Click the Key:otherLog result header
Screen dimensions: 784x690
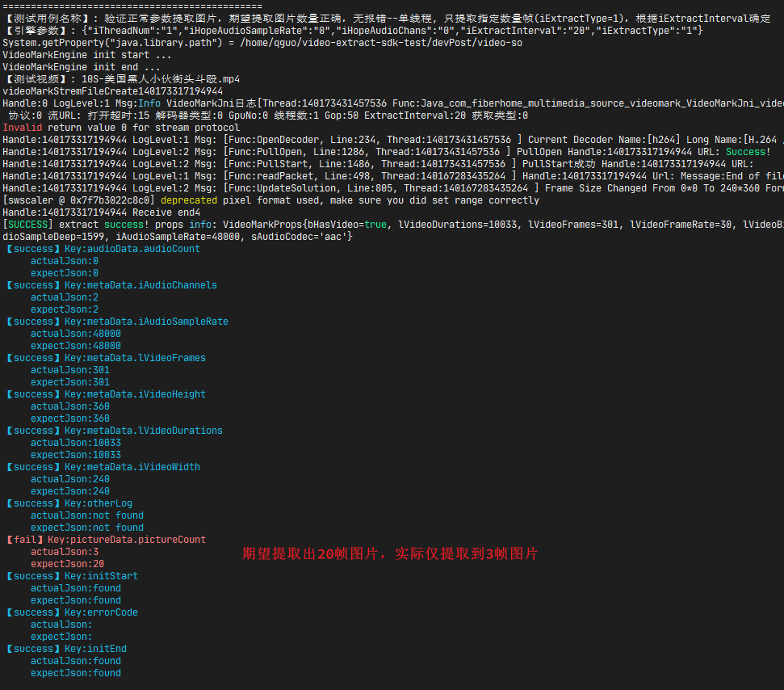[x=69, y=503]
